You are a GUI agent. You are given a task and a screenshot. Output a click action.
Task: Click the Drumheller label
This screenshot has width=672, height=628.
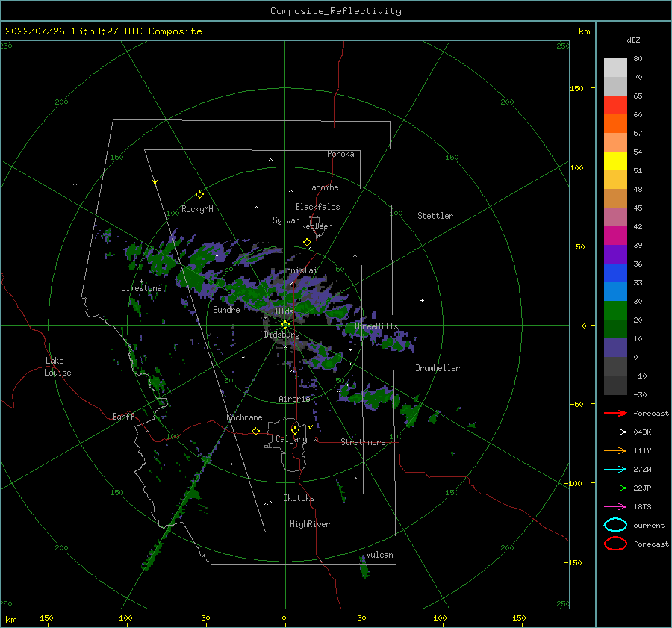438,368
